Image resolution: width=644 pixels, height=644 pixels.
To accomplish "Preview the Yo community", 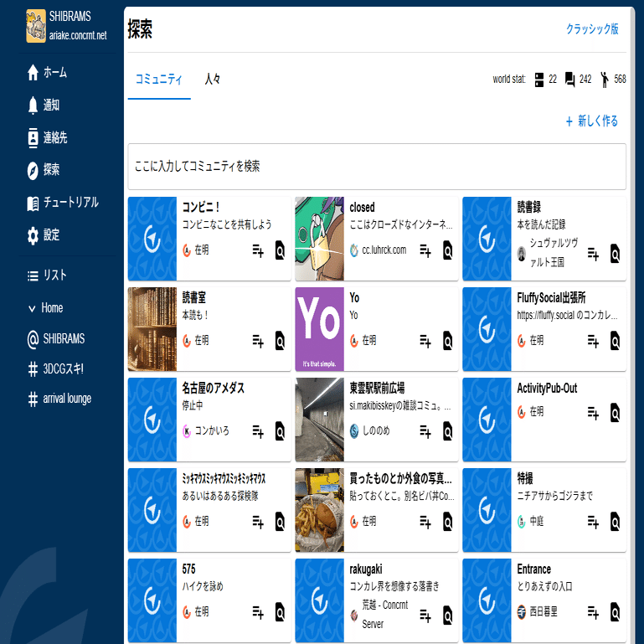I will pos(448,341).
